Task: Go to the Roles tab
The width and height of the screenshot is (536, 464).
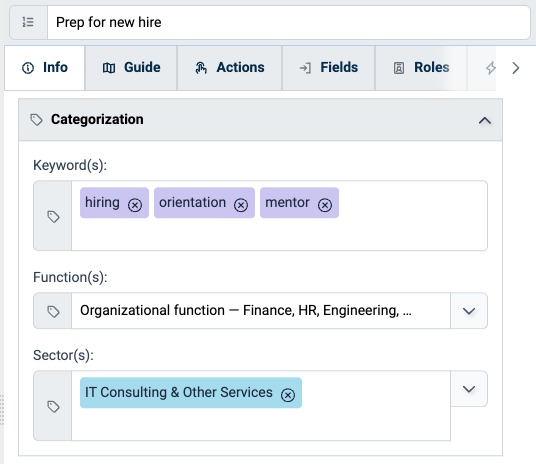Action: point(421,68)
